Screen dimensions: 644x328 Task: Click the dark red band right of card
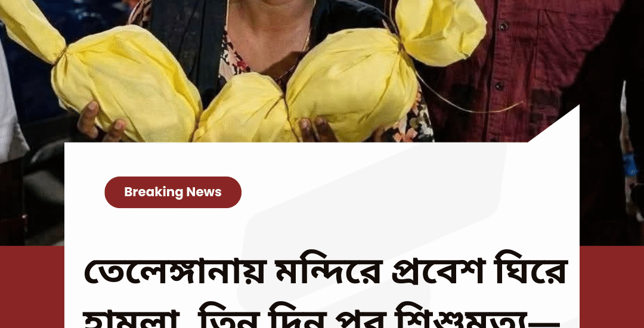[x=612, y=287]
